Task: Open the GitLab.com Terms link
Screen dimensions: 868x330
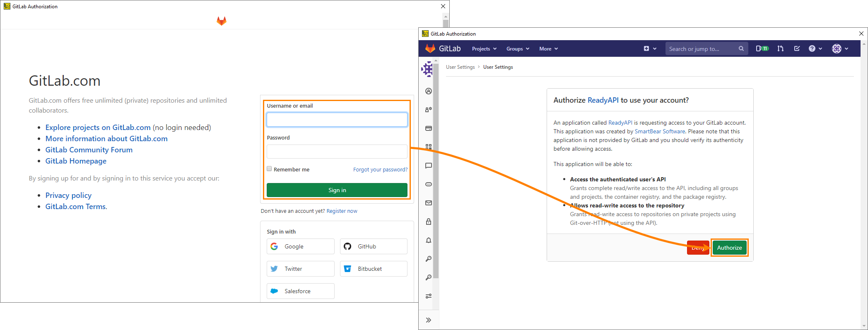Action: pos(75,207)
